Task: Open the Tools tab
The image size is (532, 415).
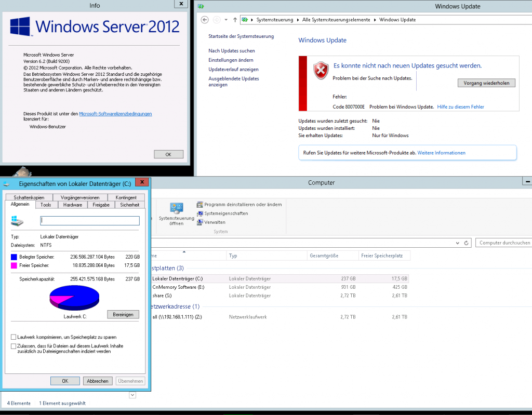Action: tap(46, 205)
